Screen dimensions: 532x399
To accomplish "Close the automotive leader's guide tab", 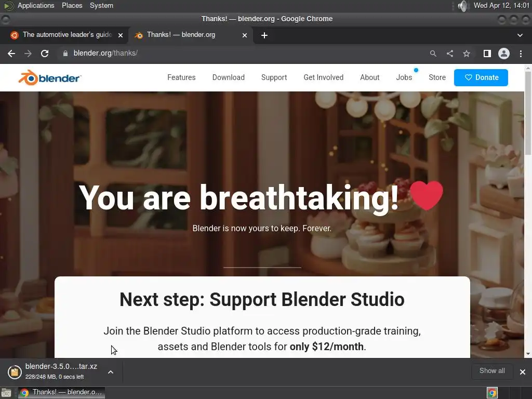I will 121,35.
